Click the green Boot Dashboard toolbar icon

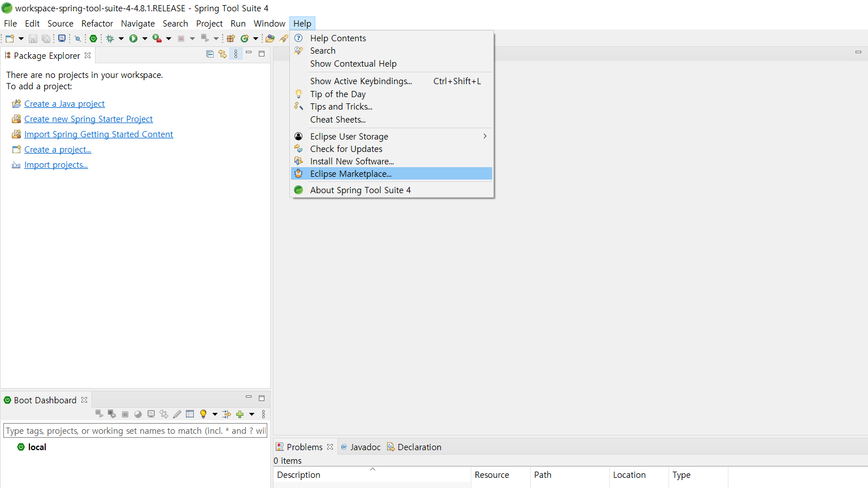(93, 38)
